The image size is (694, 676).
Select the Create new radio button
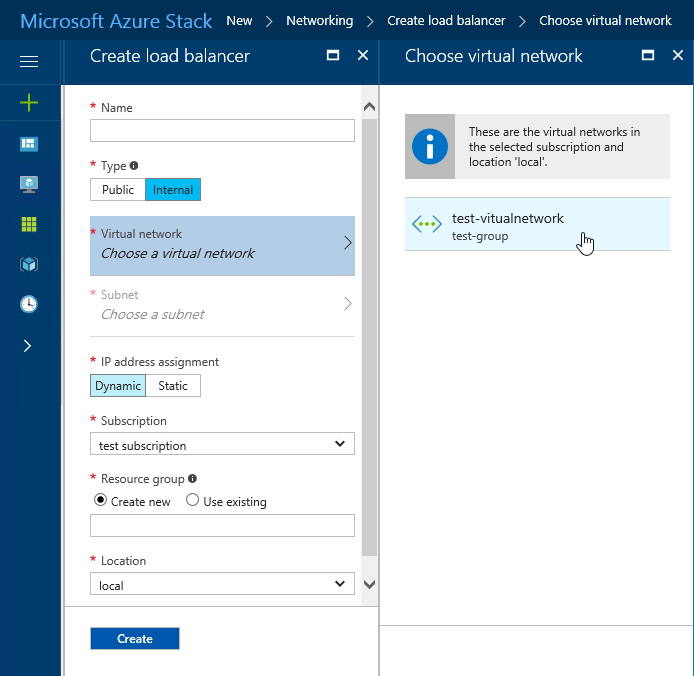[x=100, y=500]
